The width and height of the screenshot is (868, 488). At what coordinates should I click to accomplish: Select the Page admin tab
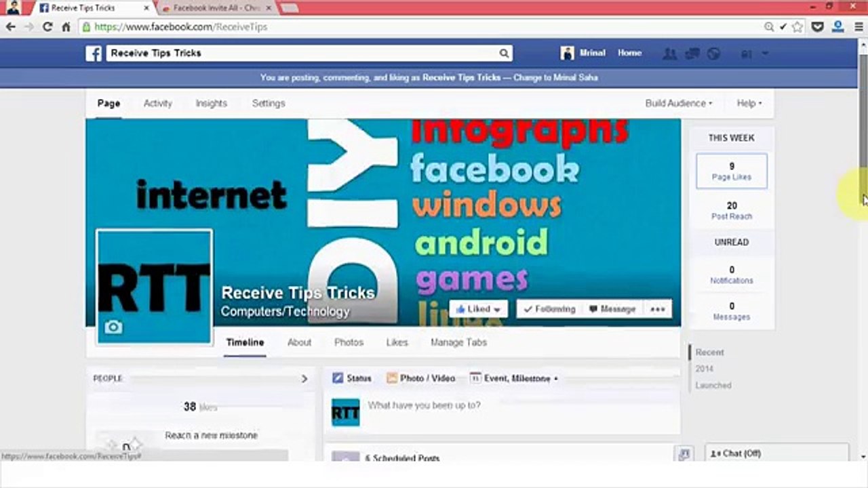pyautogui.click(x=108, y=104)
